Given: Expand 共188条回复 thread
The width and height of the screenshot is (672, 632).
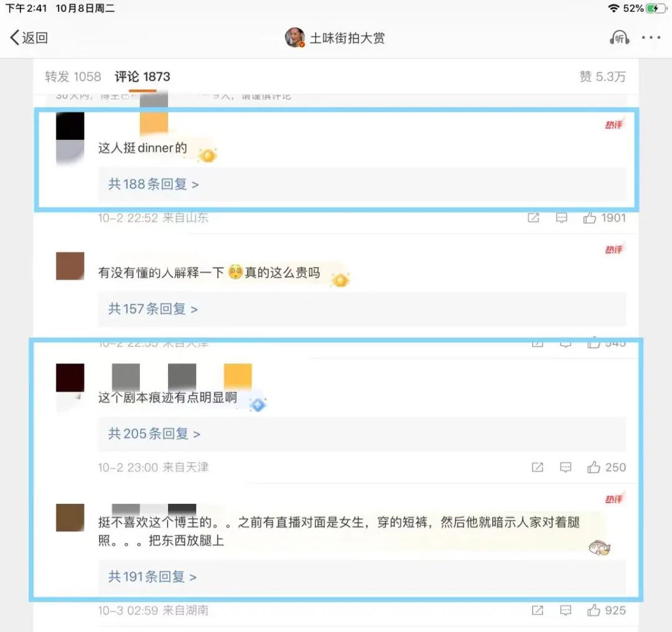Looking at the screenshot, I should click(x=153, y=184).
